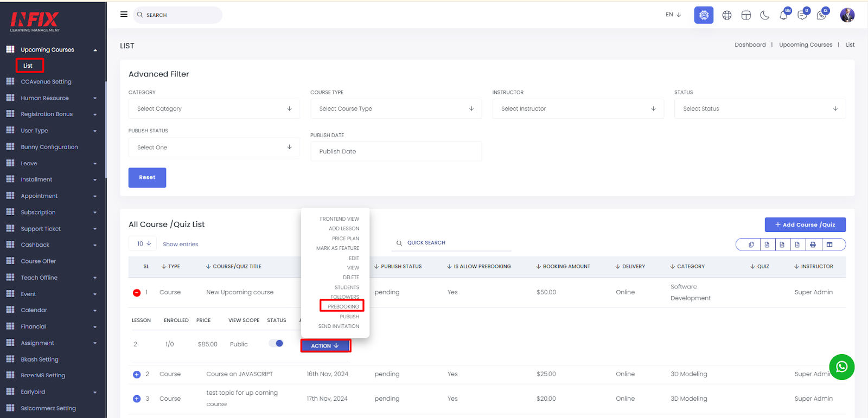Open the Publish Status Select One dropdown

tap(214, 147)
